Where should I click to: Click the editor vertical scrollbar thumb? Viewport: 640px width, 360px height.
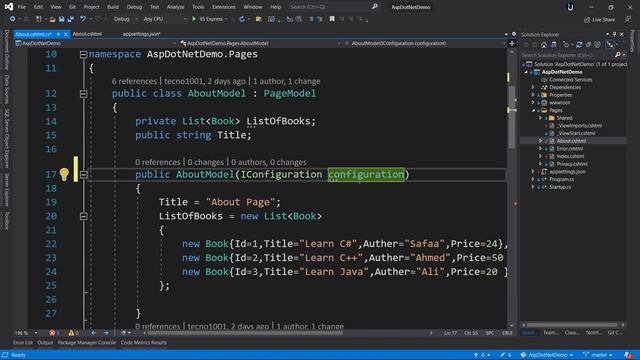click(x=512, y=117)
